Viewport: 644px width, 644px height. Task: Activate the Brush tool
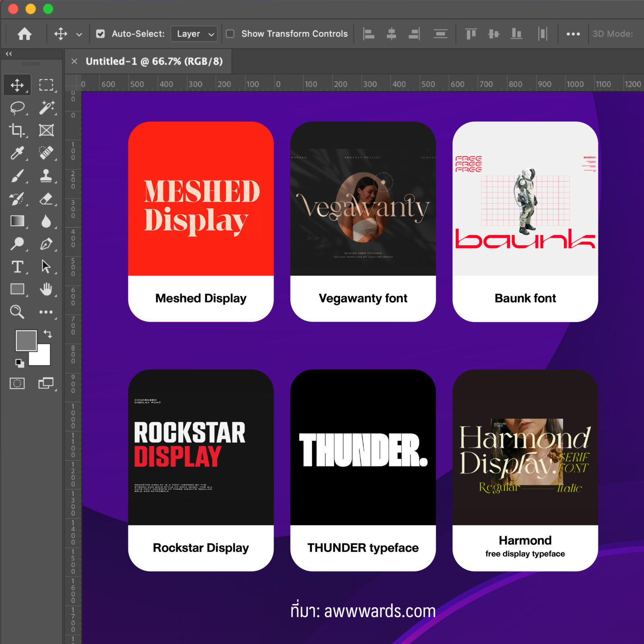point(17,176)
